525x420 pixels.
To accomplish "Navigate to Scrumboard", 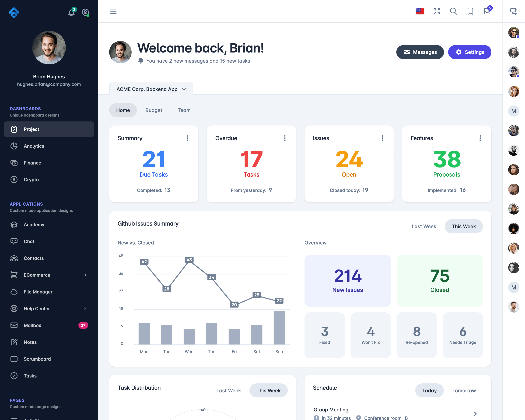I will tap(37, 359).
